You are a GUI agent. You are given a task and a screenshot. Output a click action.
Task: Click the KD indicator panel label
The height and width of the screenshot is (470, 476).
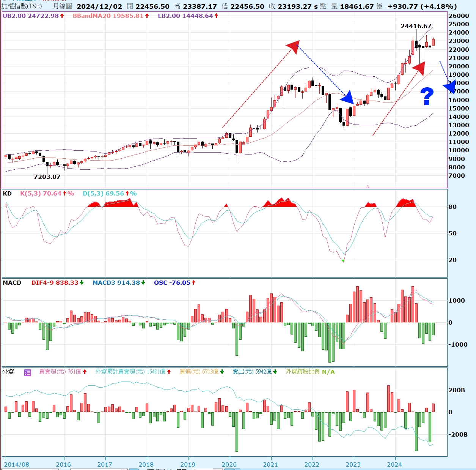[x=7, y=194]
